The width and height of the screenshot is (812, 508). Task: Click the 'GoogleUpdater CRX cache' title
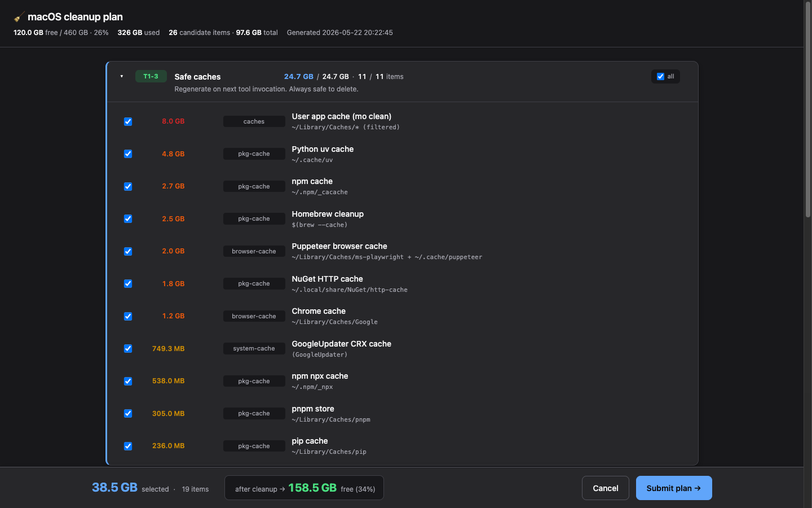[x=341, y=344]
